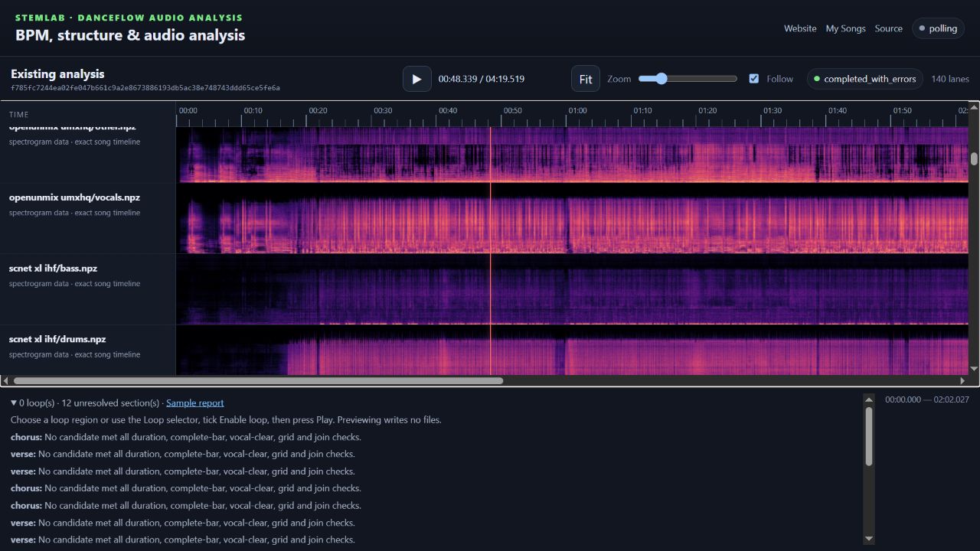Screen dimensions: 980x551
Task: Click the vocals.npz spectrogram
Action: [572, 219]
